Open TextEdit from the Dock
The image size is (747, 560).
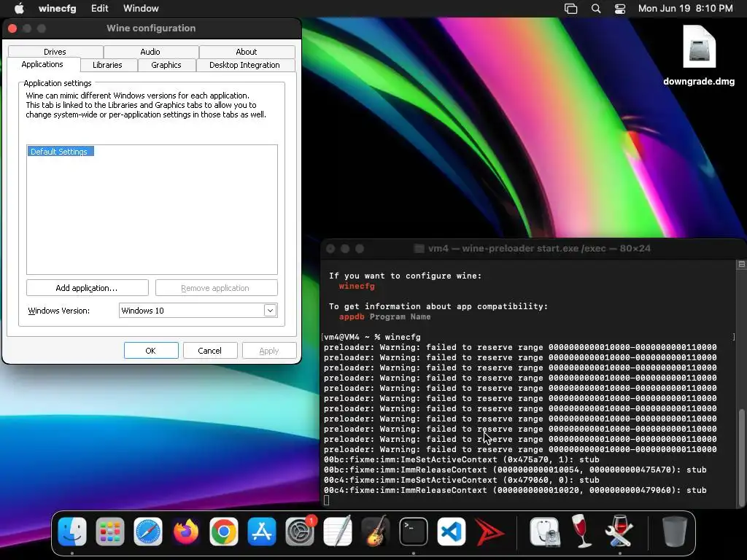click(x=337, y=532)
